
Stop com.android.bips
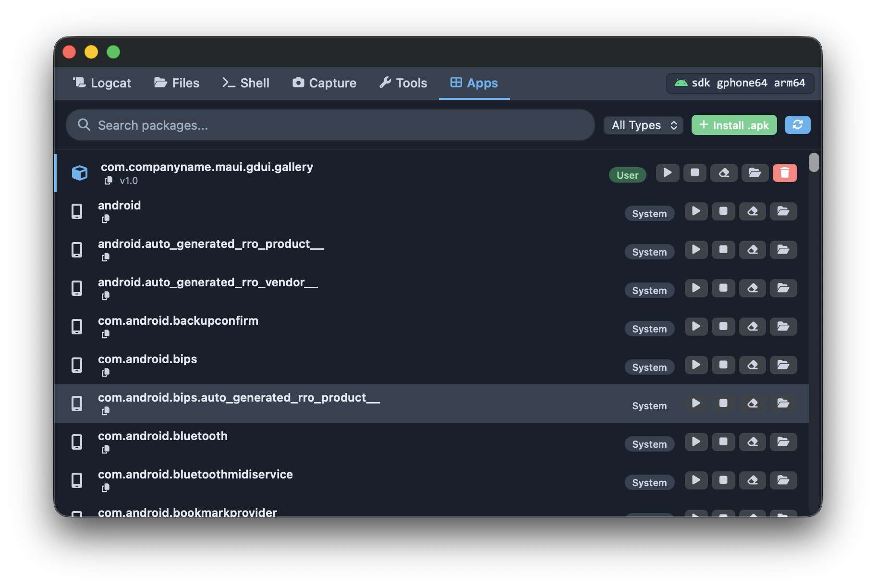click(x=723, y=365)
